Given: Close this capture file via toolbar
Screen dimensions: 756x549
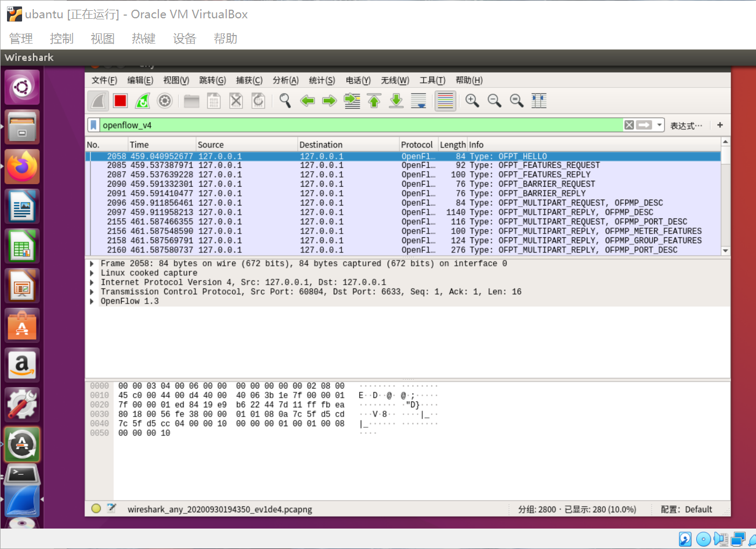Looking at the screenshot, I should click(236, 101).
